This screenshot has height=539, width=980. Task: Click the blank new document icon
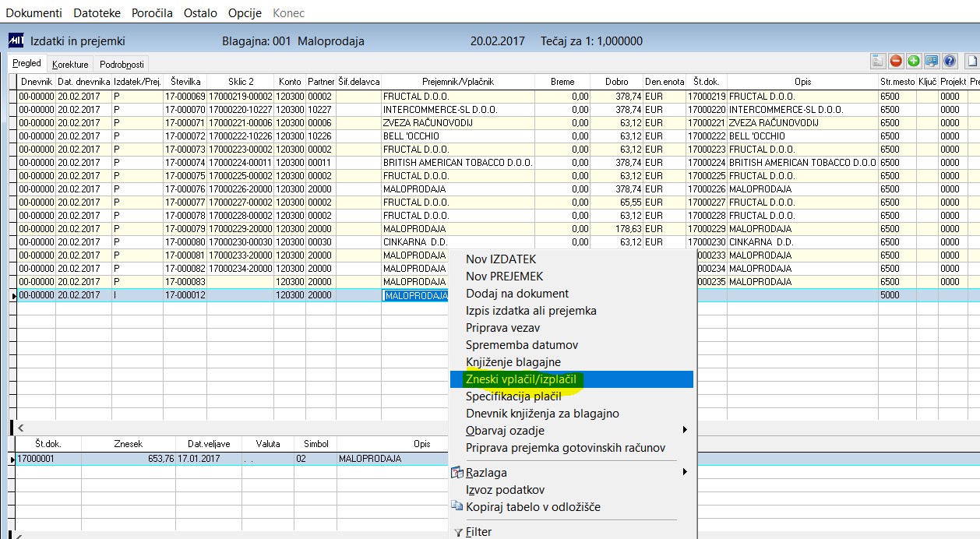pos(972,61)
